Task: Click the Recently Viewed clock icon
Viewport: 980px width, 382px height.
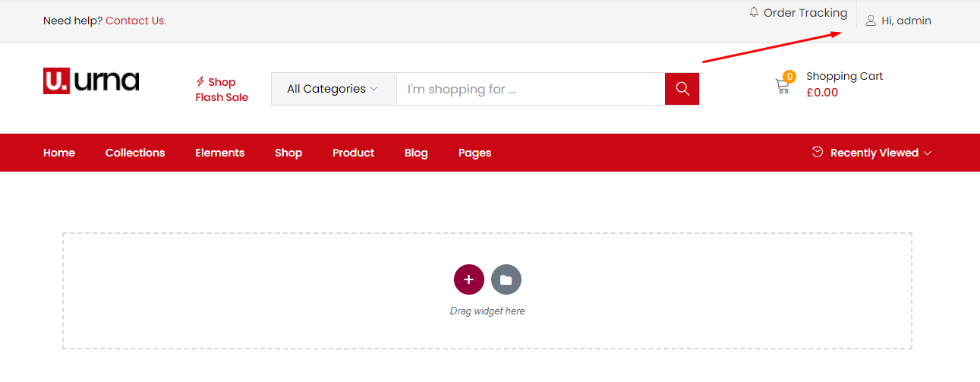Action: [818, 152]
